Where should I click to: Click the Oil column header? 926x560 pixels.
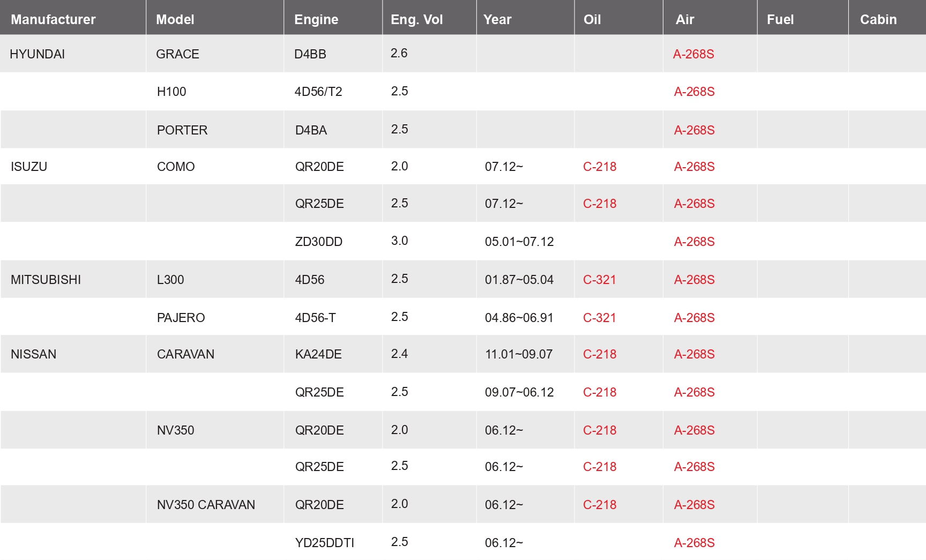592,19
